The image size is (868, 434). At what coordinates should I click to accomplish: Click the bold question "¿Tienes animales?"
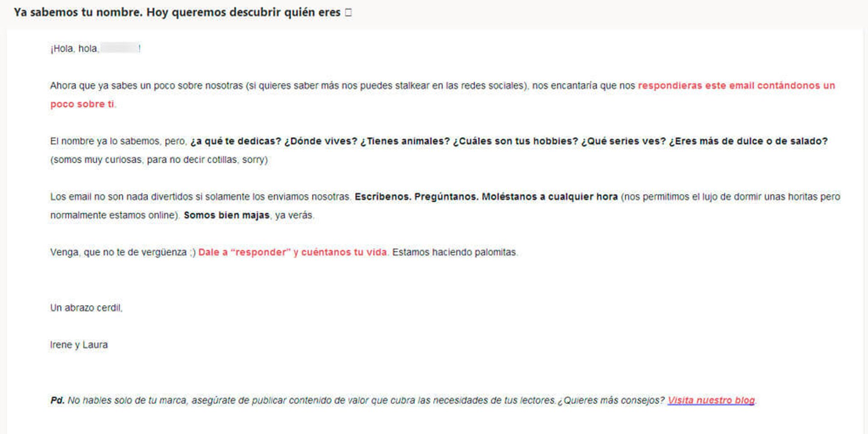(405, 142)
